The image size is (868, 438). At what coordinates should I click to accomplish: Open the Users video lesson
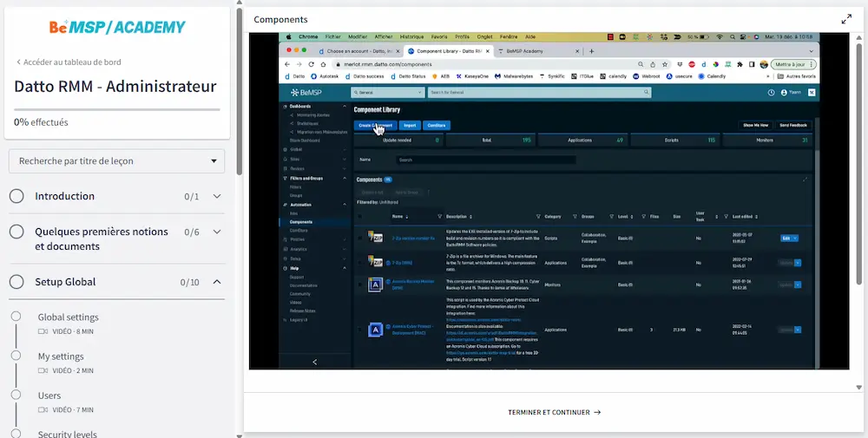(x=49, y=396)
